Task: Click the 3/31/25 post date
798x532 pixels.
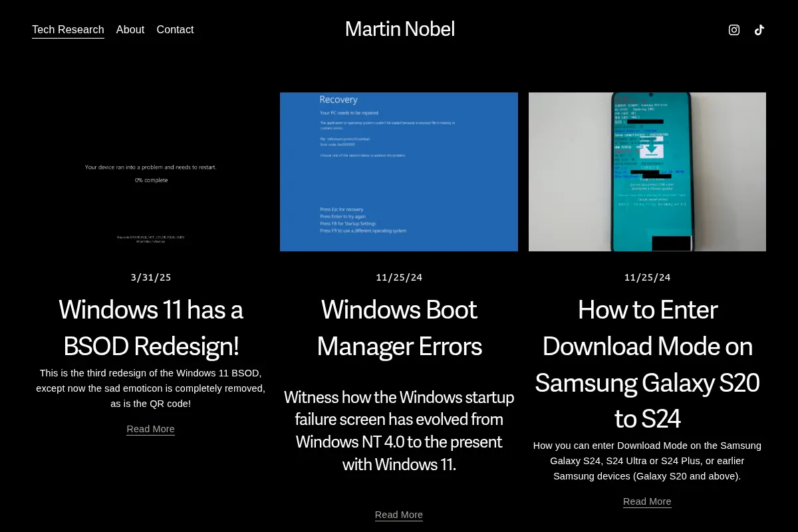Action: (x=151, y=278)
